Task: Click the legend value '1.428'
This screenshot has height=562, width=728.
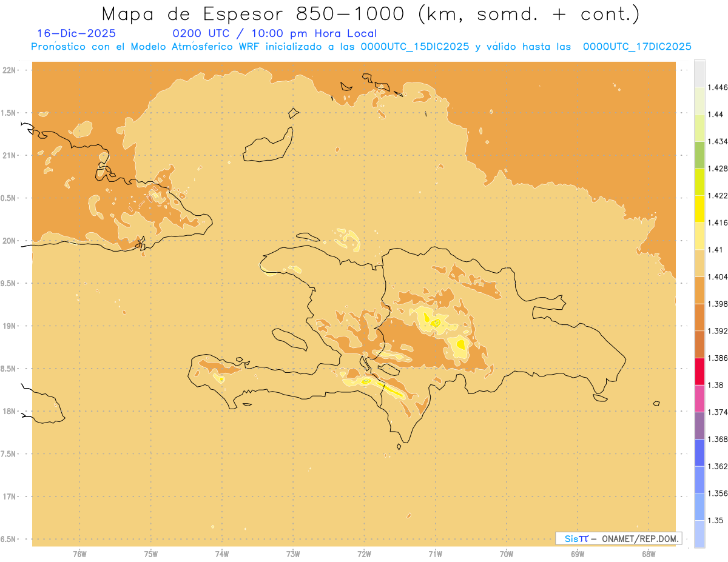Action: 719,169
